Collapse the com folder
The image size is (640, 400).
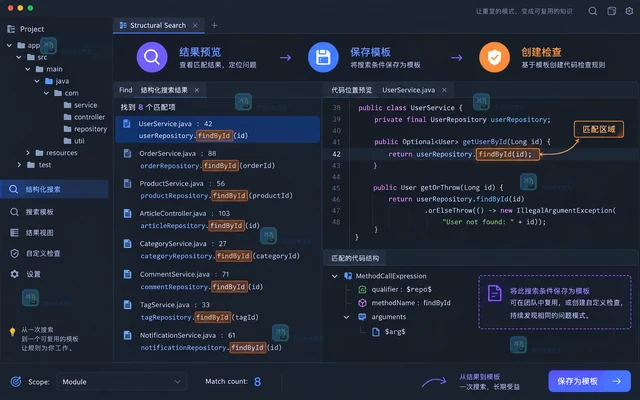tap(47, 93)
